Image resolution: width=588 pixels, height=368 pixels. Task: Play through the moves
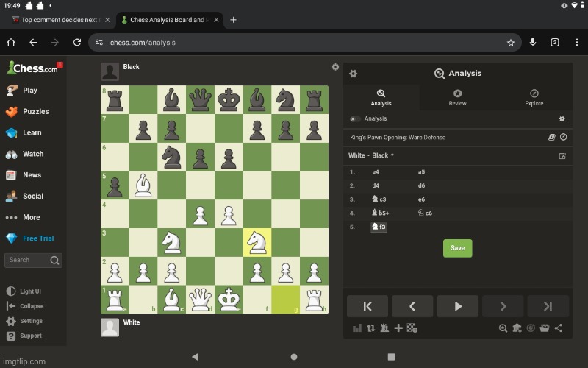[457, 306]
